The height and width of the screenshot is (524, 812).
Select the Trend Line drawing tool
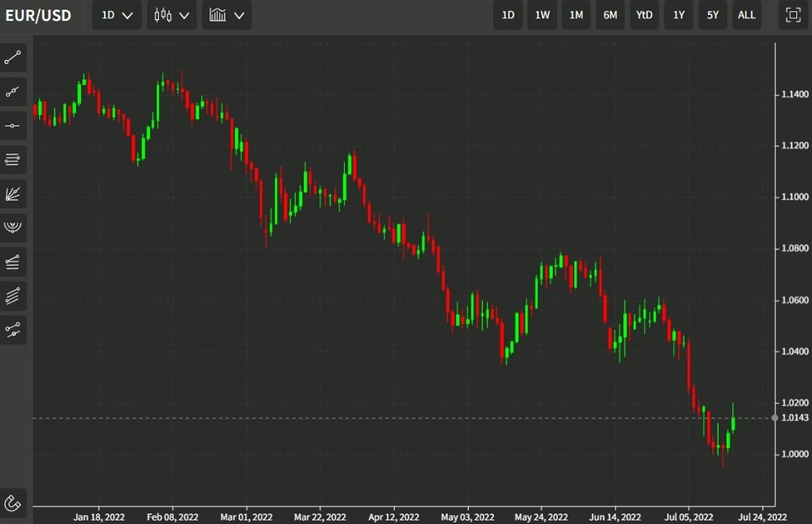tap(12, 57)
